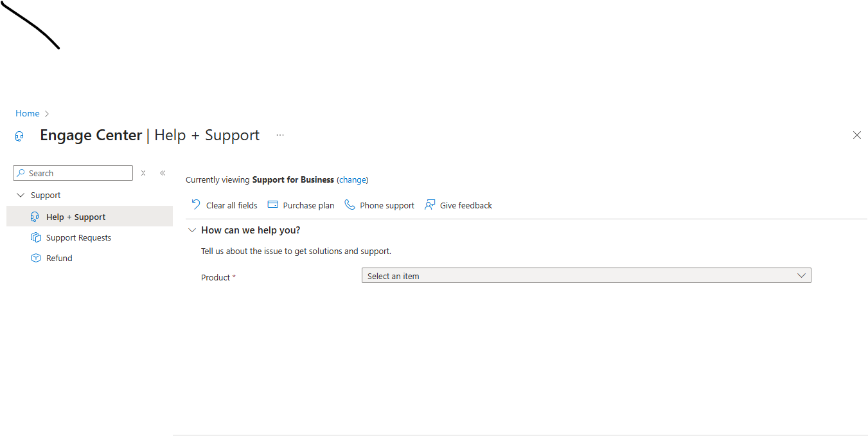Focus the sidebar Search field
This screenshot has width=868, height=447.
(73, 173)
